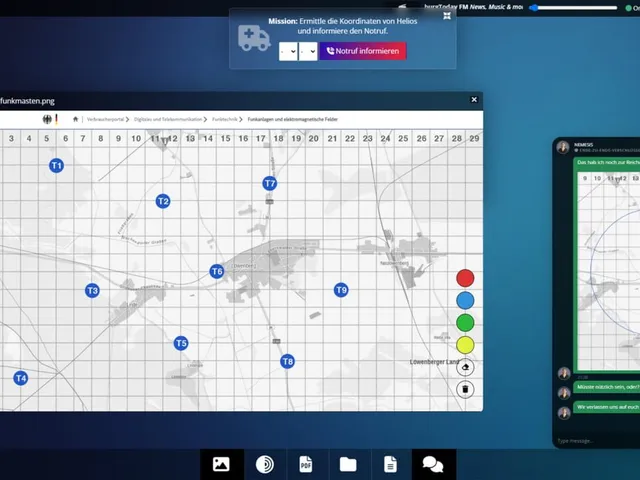Viewport: 640px width, 480px height.
Task: Open the first coordinate dropdown
Action: click(x=288, y=51)
